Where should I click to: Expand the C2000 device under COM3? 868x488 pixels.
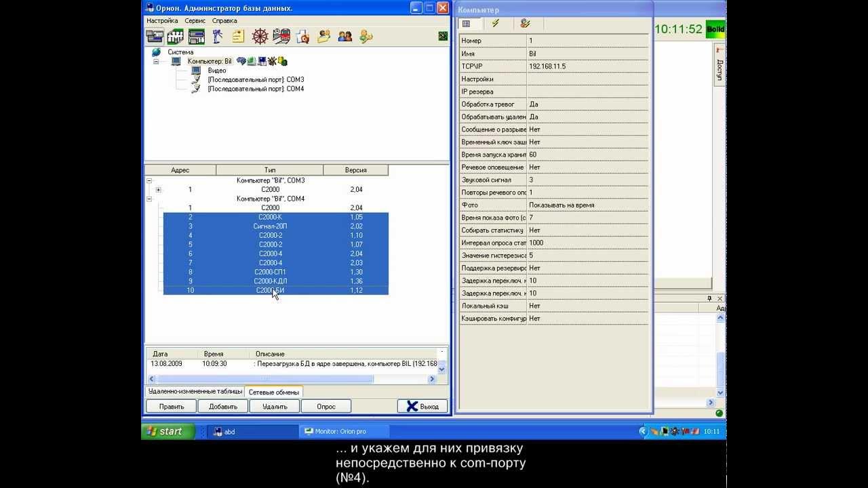coord(159,190)
